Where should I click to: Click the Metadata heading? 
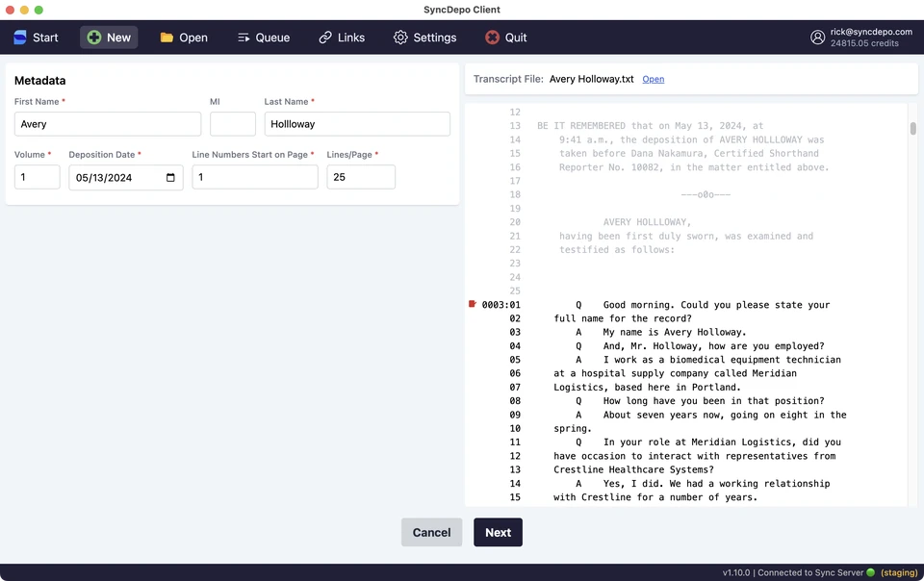40,81
